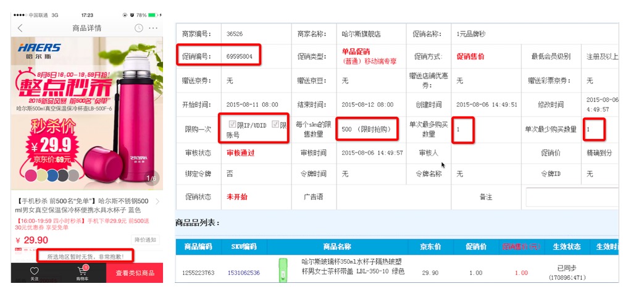Click the 商品编码 column header
Image resolution: width=644 pixels, height=294 pixels.
coord(198,247)
